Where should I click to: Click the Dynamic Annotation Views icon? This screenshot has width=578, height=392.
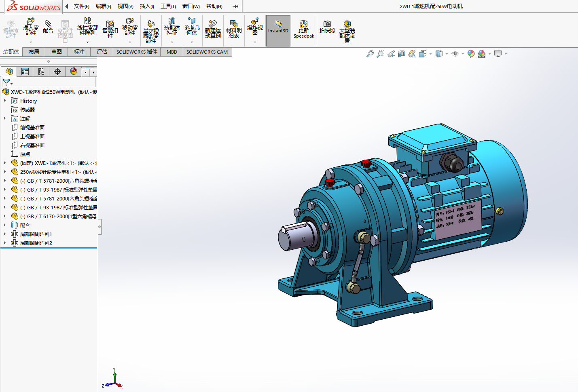pos(412,54)
